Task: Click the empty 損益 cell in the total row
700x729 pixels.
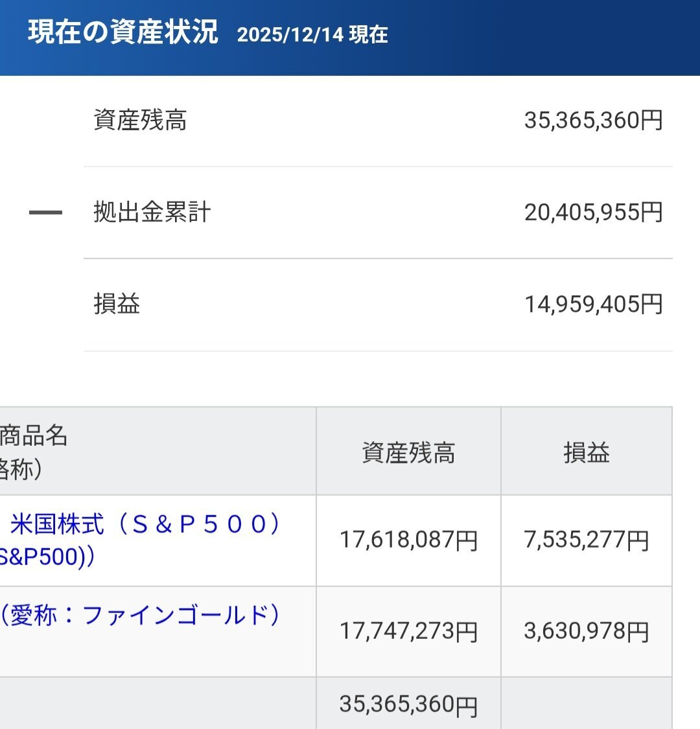Action: [x=587, y=705]
